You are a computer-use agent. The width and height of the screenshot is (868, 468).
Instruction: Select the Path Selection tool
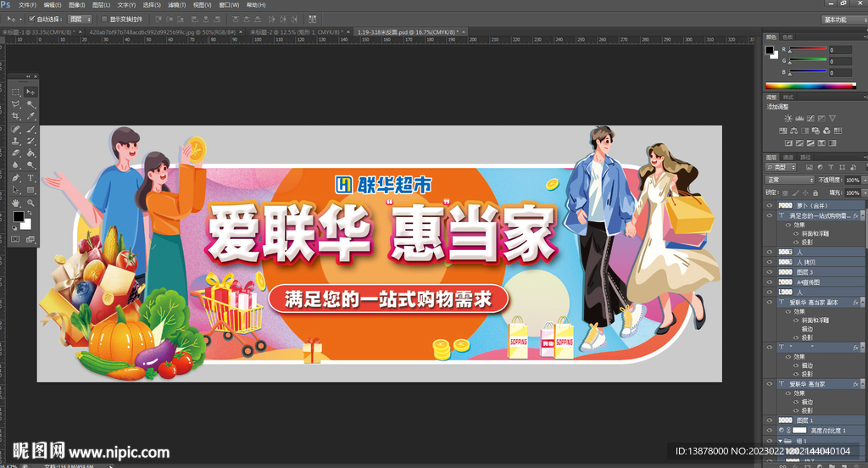(15, 190)
